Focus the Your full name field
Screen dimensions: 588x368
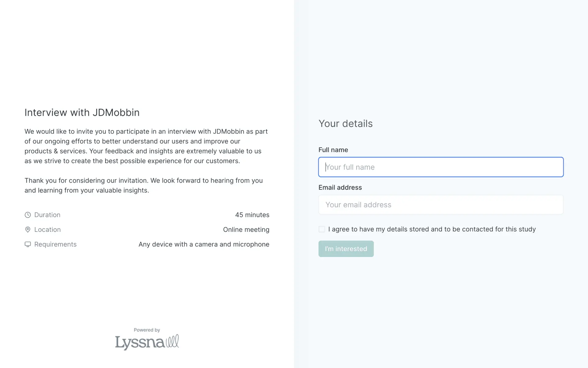441,167
